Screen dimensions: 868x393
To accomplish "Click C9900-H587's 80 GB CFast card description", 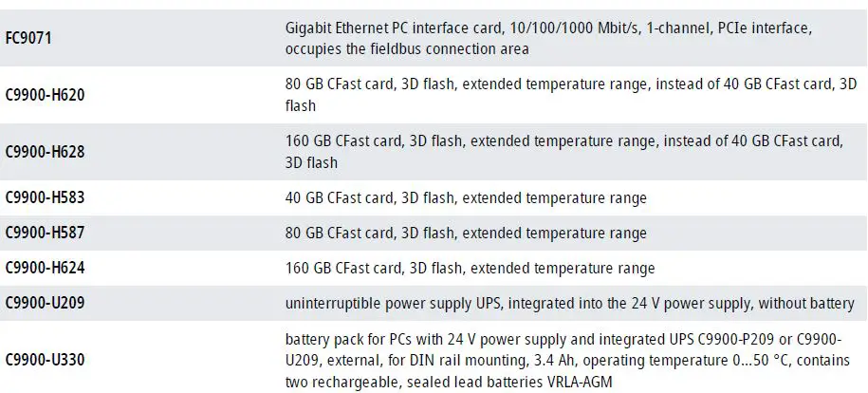I will coord(465,234).
